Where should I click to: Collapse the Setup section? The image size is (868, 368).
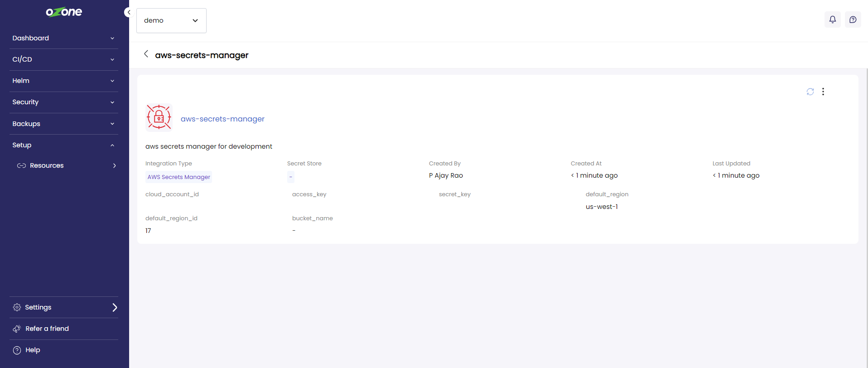pos(63,145)
